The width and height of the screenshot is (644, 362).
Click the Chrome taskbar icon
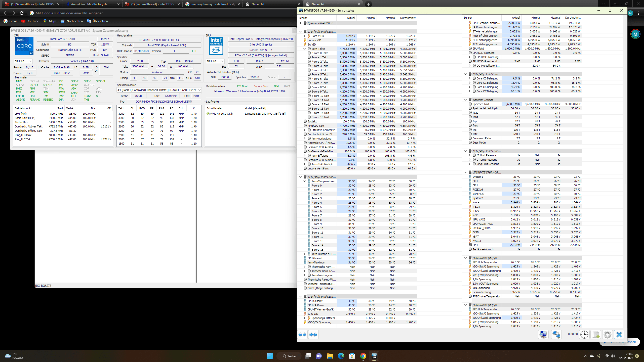coord(363,356)
